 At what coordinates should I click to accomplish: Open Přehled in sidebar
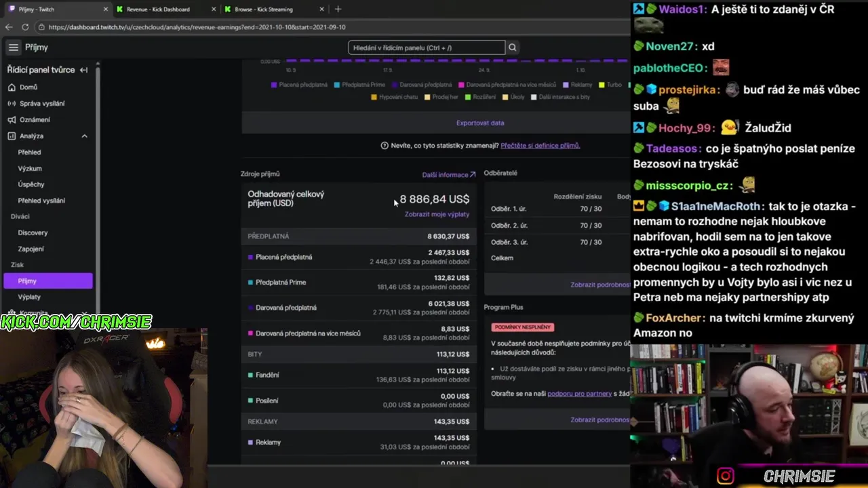point(29,152)
